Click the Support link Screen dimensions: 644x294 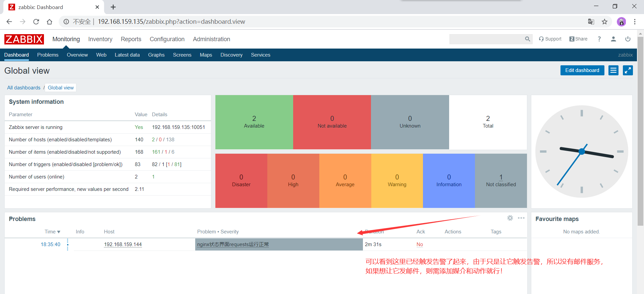550,39
